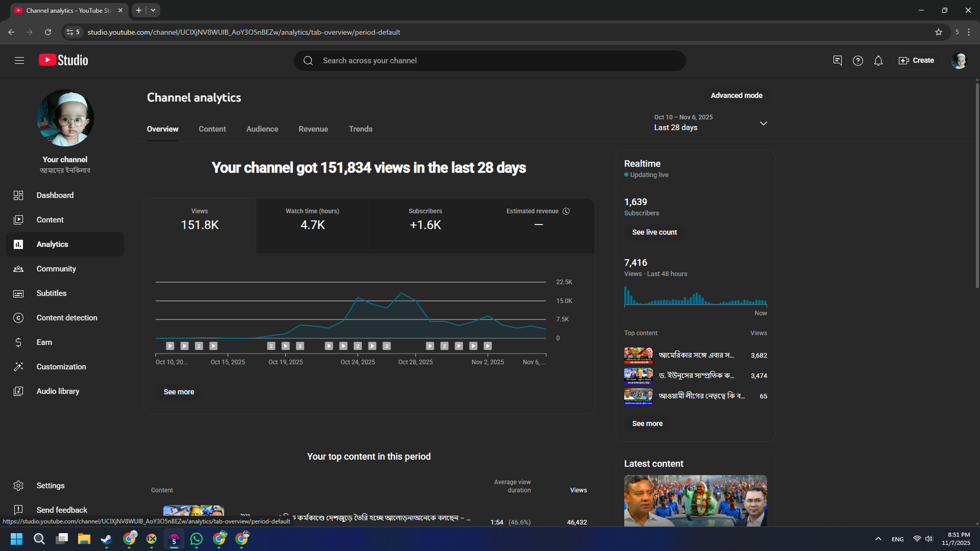Go to Customization in sidebar
Screen dimensions: 980x551
point(61,367)
